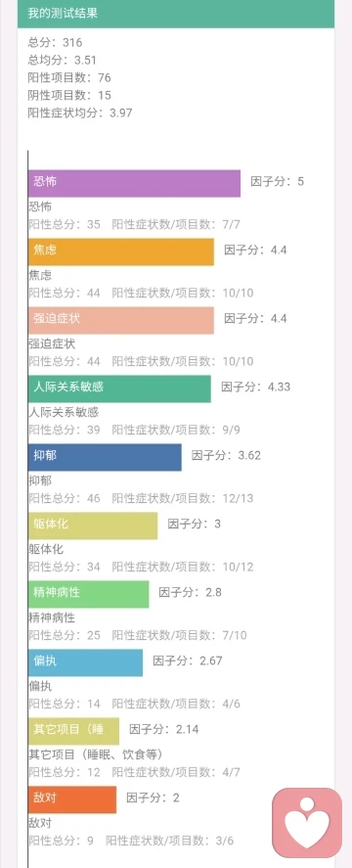The height and width of the screenshot is (868, 352).
Task: Tap 因子分 3.62 beside 抑郁 bar
Action: 227,455
